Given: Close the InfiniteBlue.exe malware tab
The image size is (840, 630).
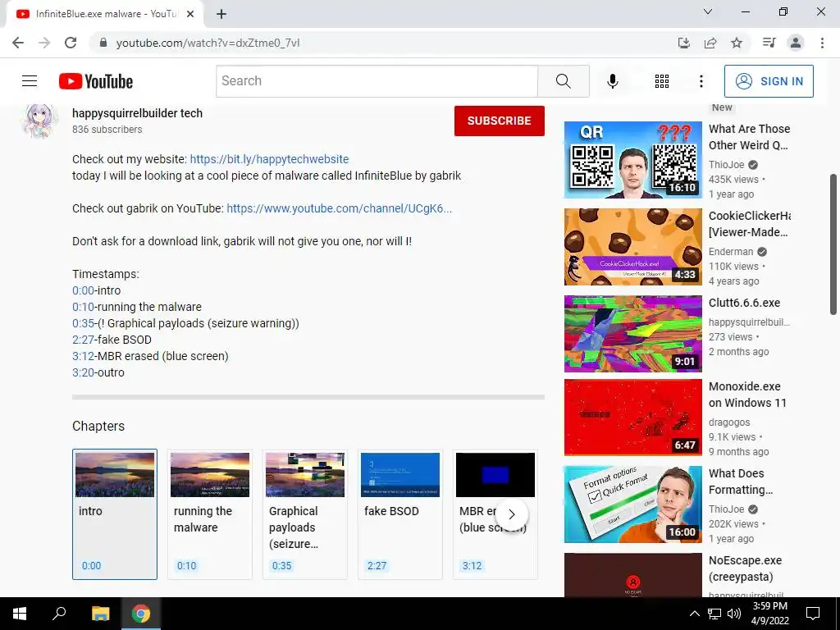Looking at the screenshot, I should (190, 14).
